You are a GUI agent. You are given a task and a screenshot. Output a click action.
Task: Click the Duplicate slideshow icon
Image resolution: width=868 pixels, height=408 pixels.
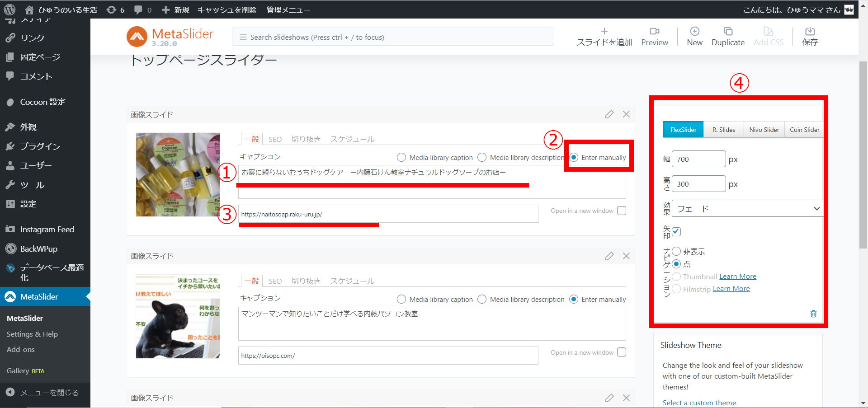pyautogui.click(x=728, y=31)
